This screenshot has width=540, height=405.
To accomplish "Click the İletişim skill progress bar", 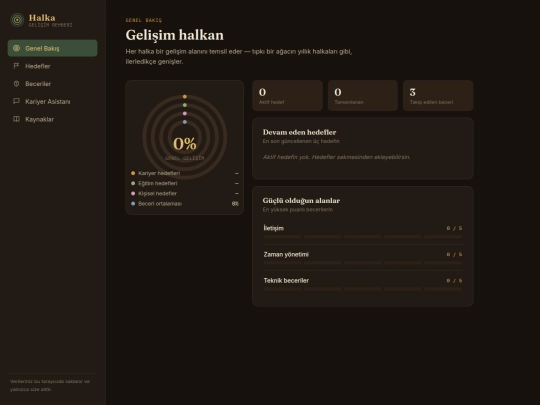I will point(363,237).
